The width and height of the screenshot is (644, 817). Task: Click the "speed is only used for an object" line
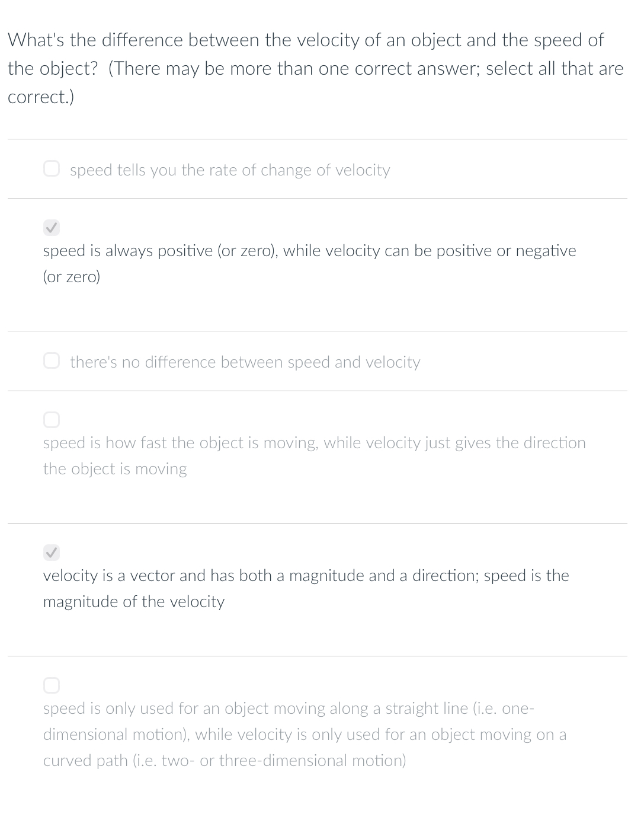coord(289,709)
